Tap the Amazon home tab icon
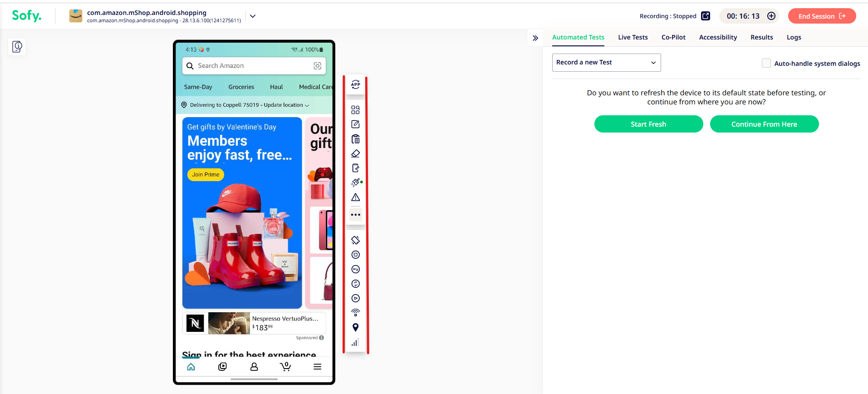Viewport: 868px width, 394px height. click(191, 367)
